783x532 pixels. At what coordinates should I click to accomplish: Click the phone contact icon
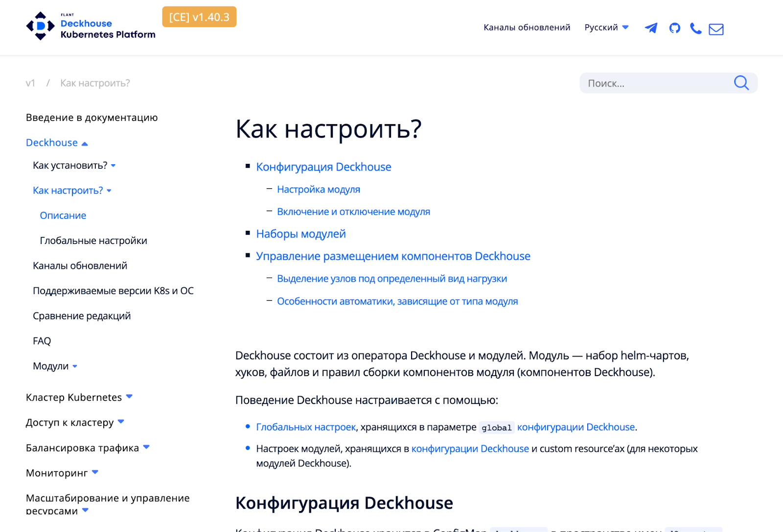695,28
